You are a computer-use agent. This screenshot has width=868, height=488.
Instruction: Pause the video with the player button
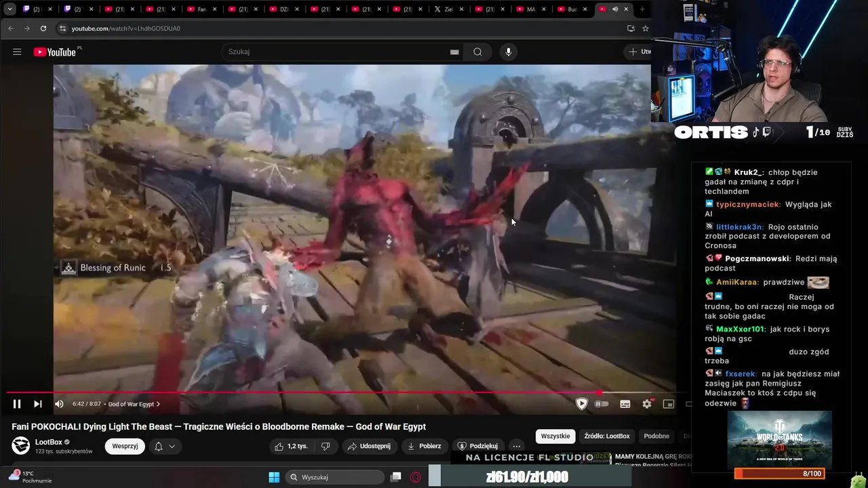[17, 404]
